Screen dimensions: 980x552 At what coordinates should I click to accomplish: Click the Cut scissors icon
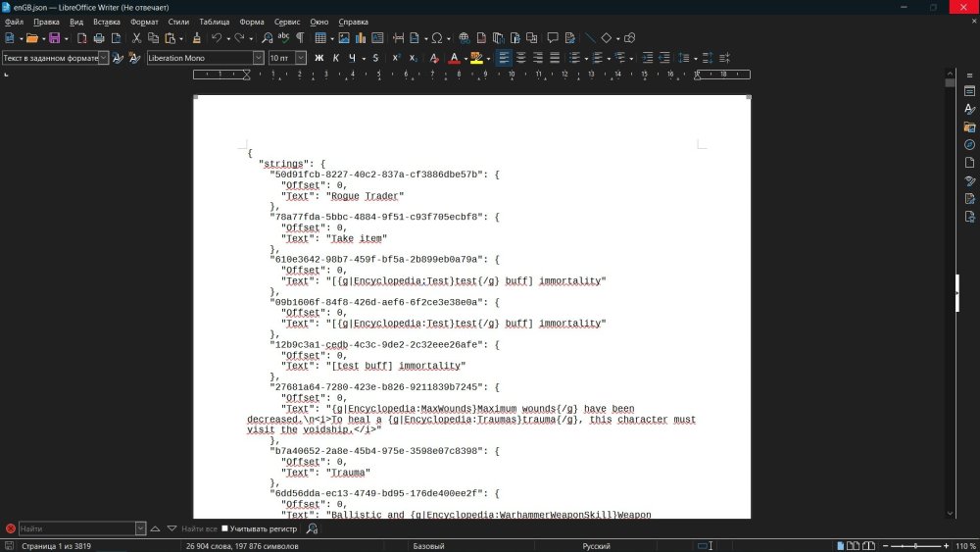(x=137, y=38)
